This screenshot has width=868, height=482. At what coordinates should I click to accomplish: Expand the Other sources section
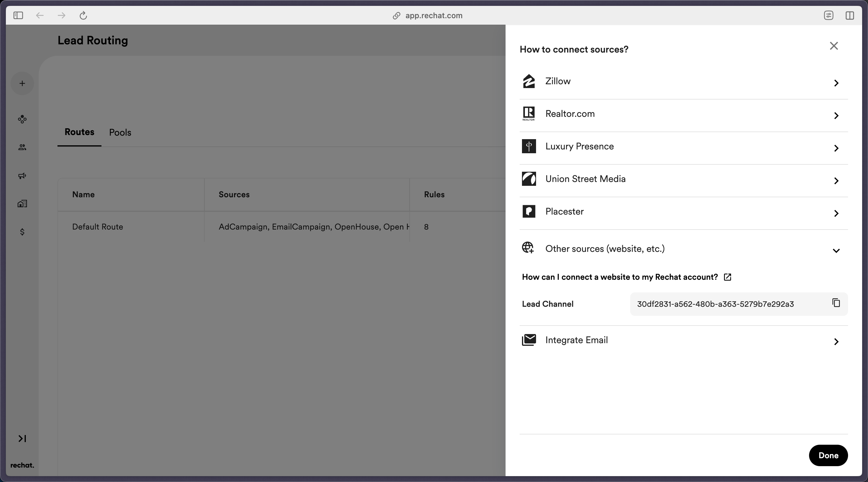click(x=836, y=251)
